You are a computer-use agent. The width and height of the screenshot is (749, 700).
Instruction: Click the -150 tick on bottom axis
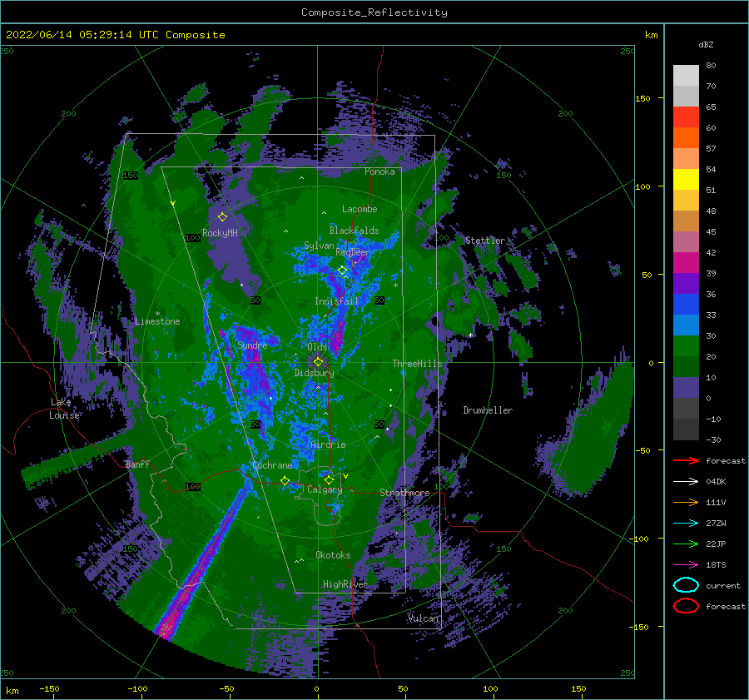pyautogui.click(x=49, y=688)
